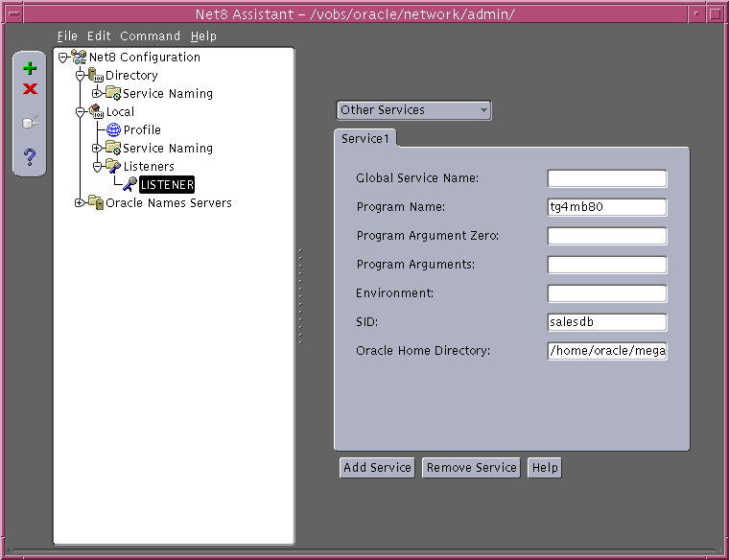Screen dimensions: 729x560
Task: Click the Oracle Names Servers folder icon
Action: [x=95, y=202]
